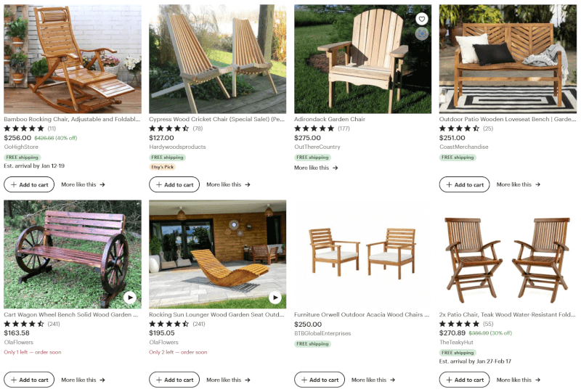This screenshot has width=581, height=392.
Task: Add Cypress Wood Cricket Chair to cart
Action: pos(174,184)
